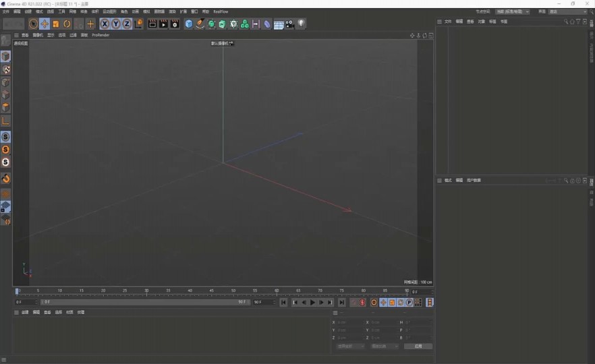The width and height of the screenshot is (595, 364).
Task: Open the 文件 File menu in main menu bar
Action: 5,11
